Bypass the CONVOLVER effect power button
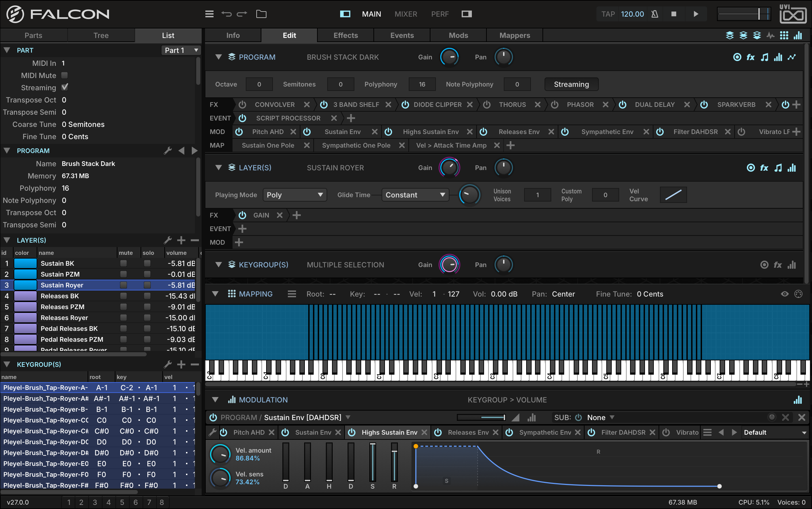The image size is (812, 509). tap(242, 105)
